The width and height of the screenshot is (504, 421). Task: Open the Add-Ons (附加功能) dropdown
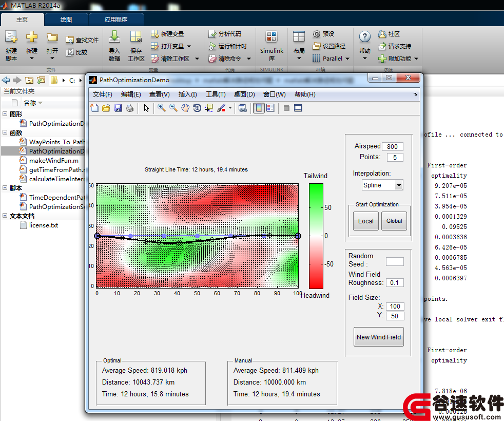coord(416,59)
